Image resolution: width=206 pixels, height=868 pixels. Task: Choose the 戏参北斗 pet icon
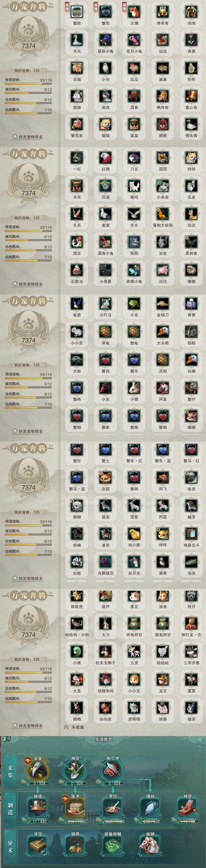point(191,534)
